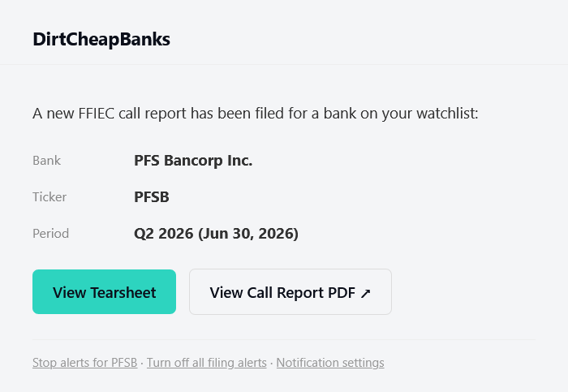Click the Bank field label

tap(47, 161)
